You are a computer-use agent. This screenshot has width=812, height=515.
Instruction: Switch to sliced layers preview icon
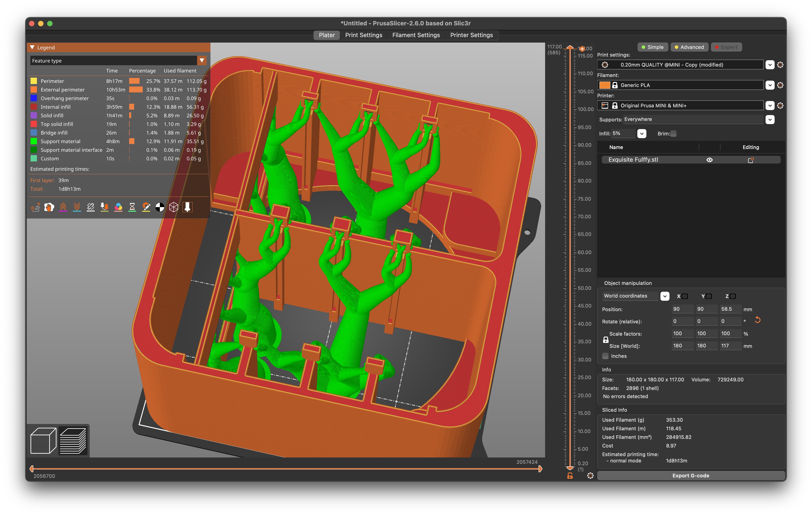coord(73,440)
